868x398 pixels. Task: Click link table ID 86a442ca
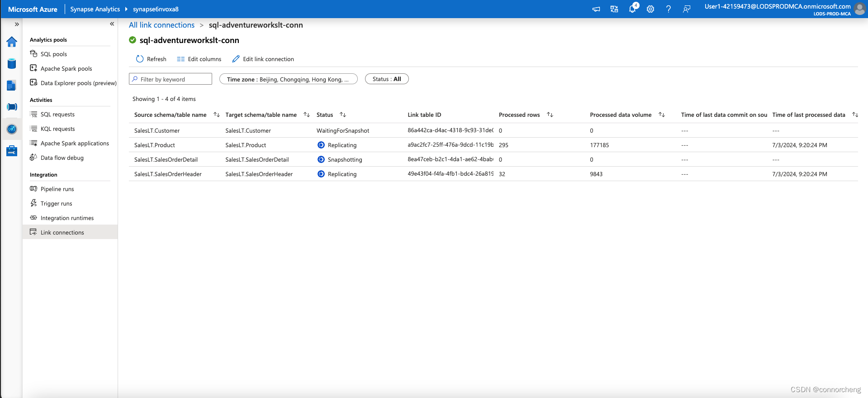(x=451, y=130)
